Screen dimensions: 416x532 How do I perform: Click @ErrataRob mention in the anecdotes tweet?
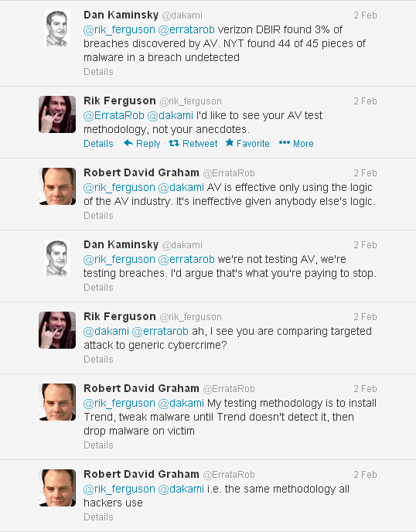point(114,116)
